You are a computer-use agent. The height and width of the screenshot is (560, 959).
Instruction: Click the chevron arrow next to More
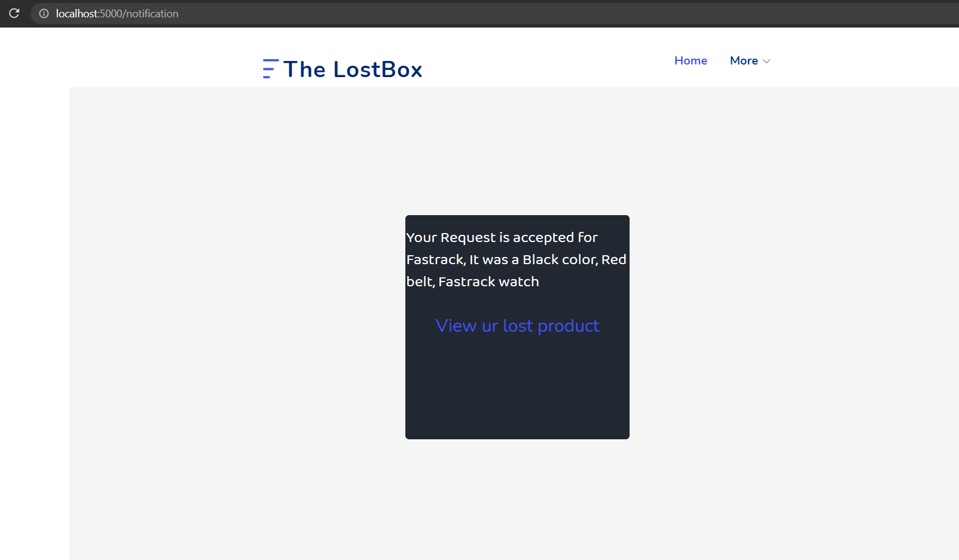pos(766,61)
